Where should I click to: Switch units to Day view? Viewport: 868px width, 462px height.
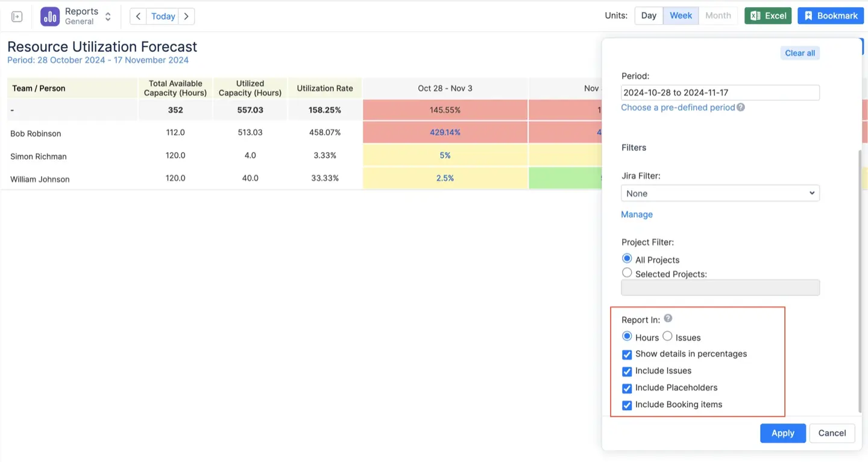pos(648,16)
